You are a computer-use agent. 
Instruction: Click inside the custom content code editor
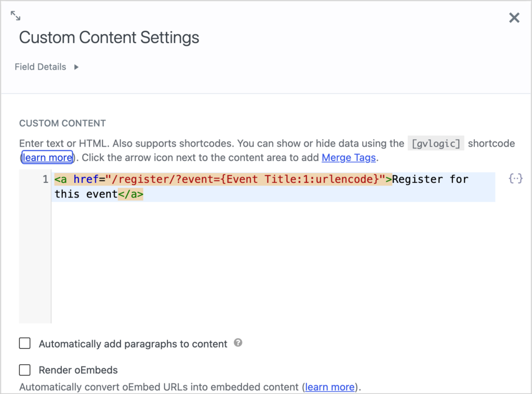(x=273, y=247)
